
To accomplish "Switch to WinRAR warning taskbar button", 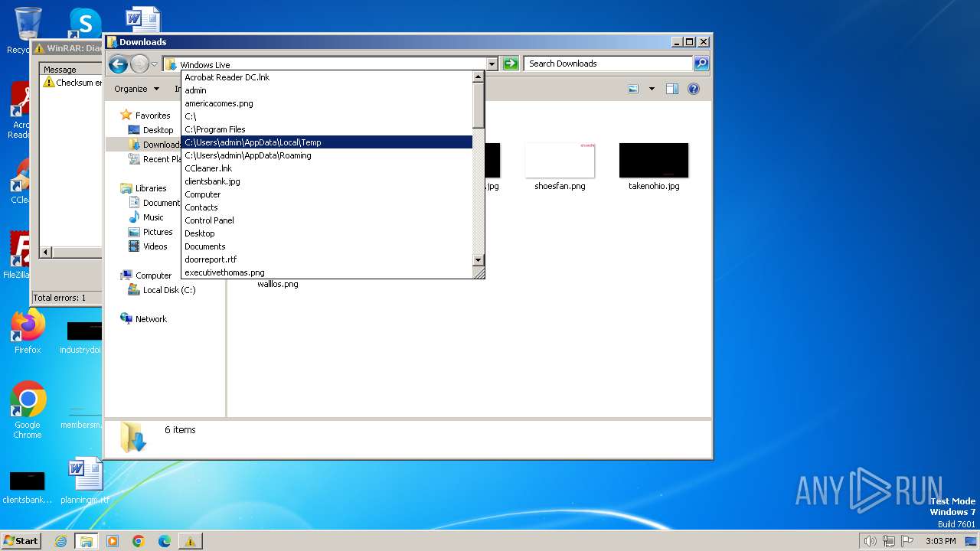I will [x=190, y=541].
